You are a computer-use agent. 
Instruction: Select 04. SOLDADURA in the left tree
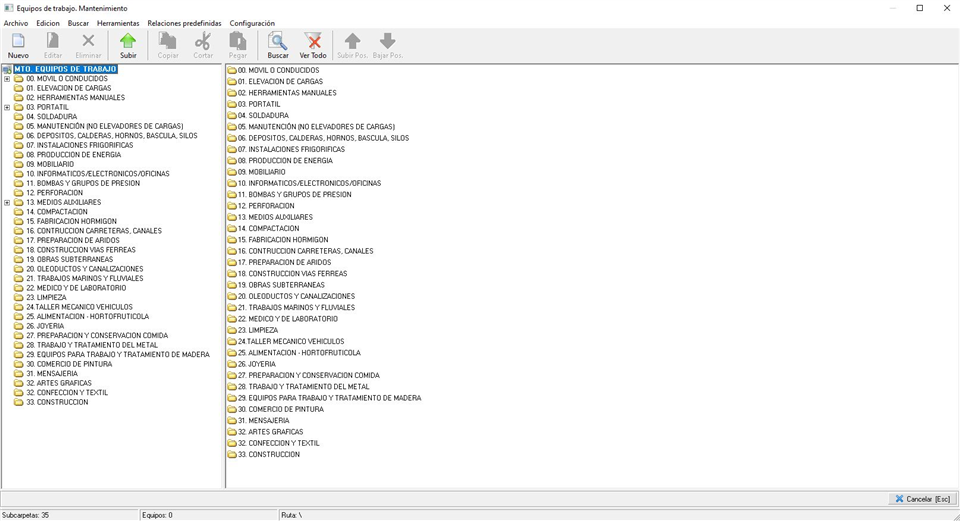click(51, 117)
